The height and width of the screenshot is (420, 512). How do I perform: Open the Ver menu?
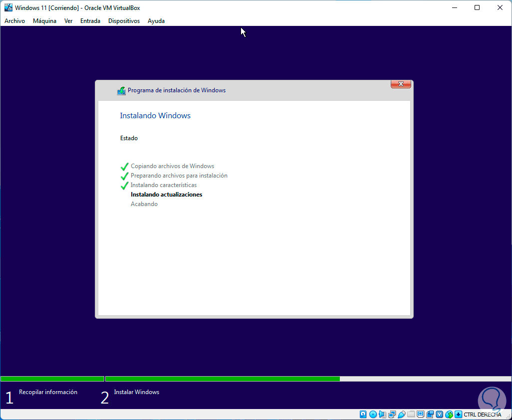coord(68,21)
